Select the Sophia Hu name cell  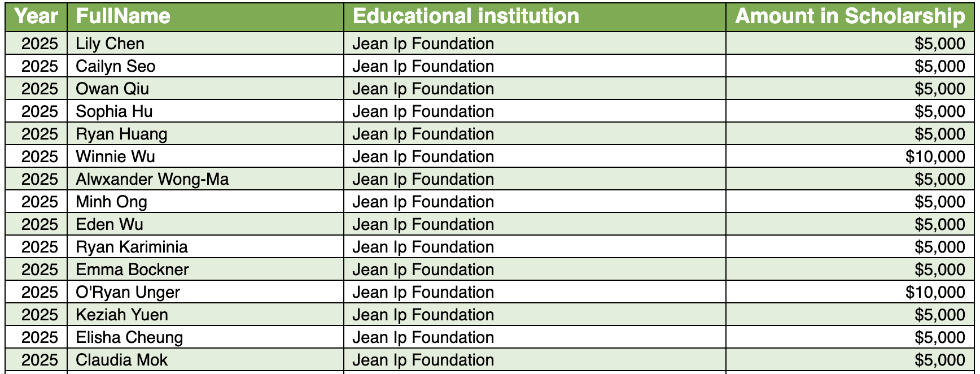(x=114, y=111)
